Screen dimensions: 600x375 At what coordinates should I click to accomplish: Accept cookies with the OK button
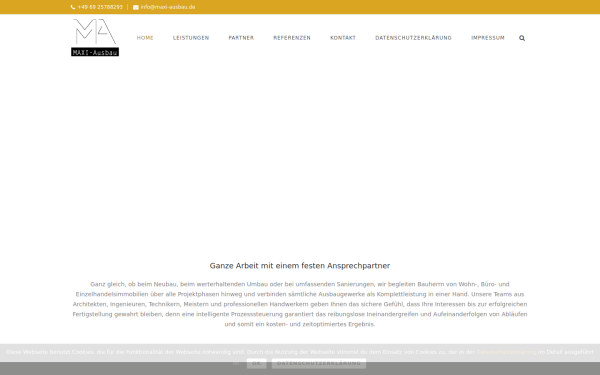(x=256, y=363)
